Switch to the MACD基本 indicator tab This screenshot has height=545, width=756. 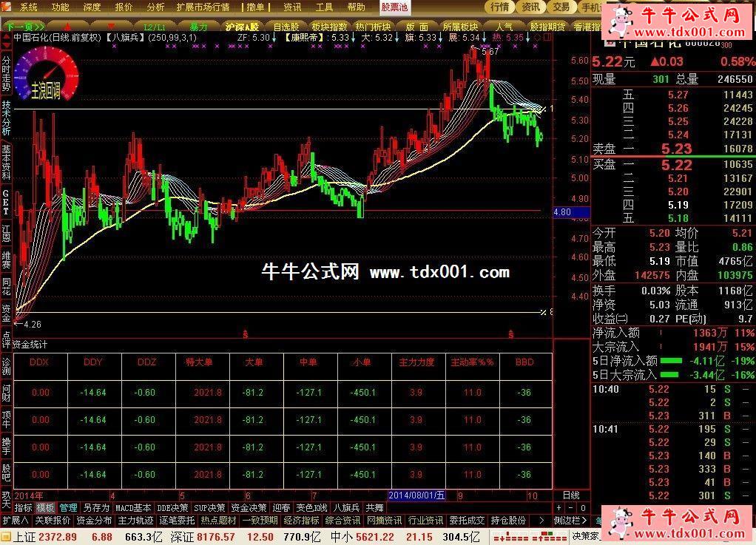[x=134, y=508]
